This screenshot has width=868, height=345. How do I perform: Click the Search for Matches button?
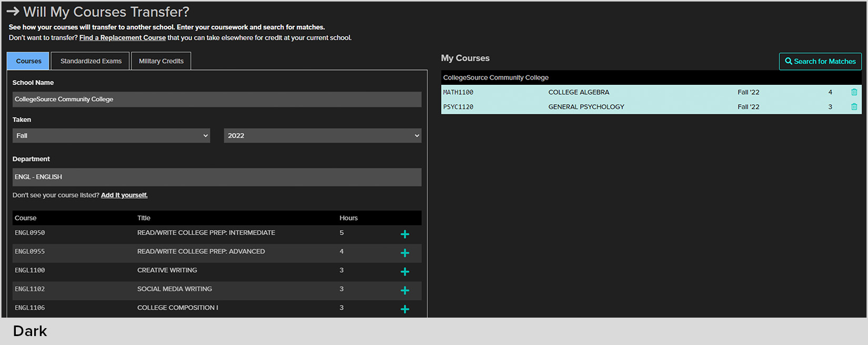820,61
